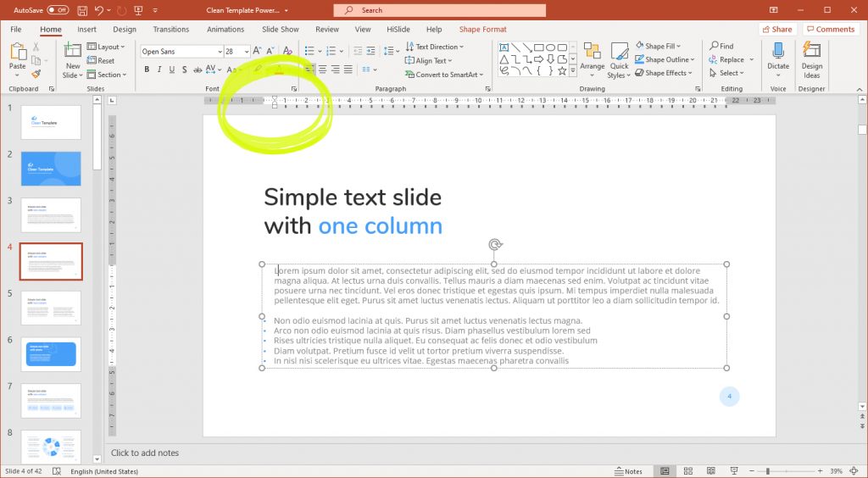868x478 pixels.
Task: Open the Font dialog launcher
Action: click(x=294, y=88)
